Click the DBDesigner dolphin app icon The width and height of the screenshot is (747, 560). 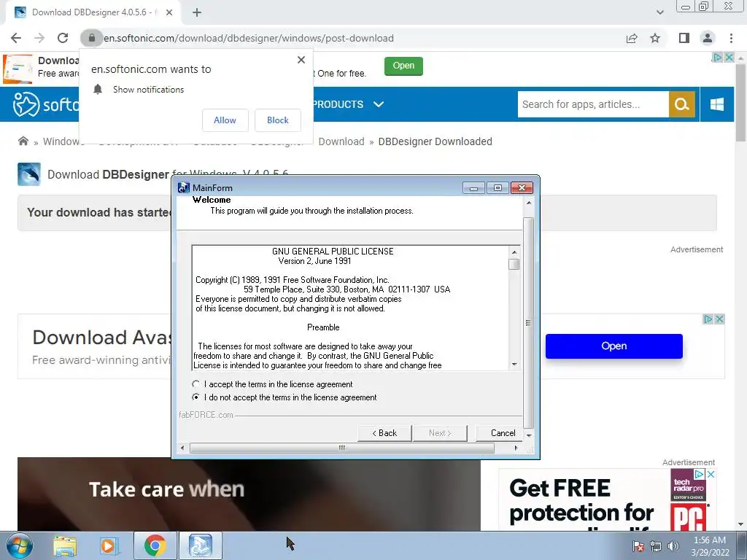point(29,174)
